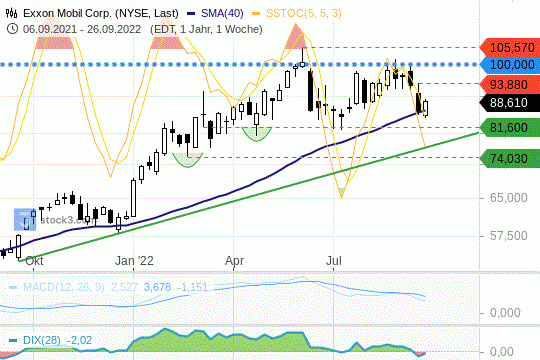540x360 pixels.
Task: Click the orange SSTOC line swatch
Action: (x=256, y=14)
